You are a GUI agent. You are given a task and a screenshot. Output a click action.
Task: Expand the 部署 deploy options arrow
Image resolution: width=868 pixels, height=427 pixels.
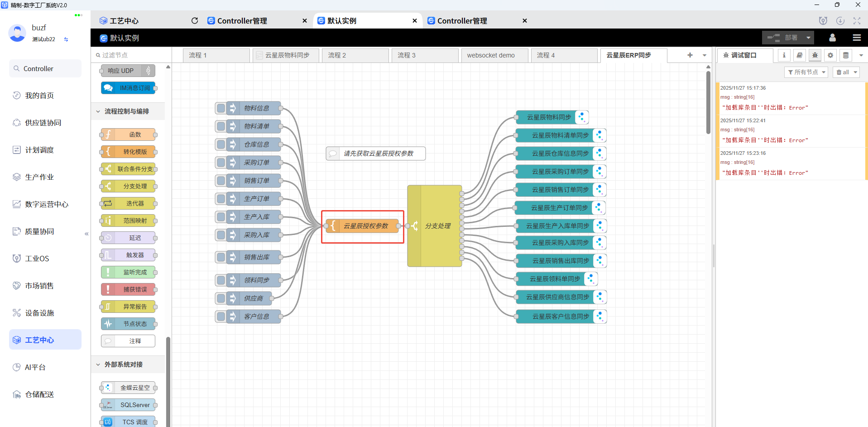click(808, 38)
